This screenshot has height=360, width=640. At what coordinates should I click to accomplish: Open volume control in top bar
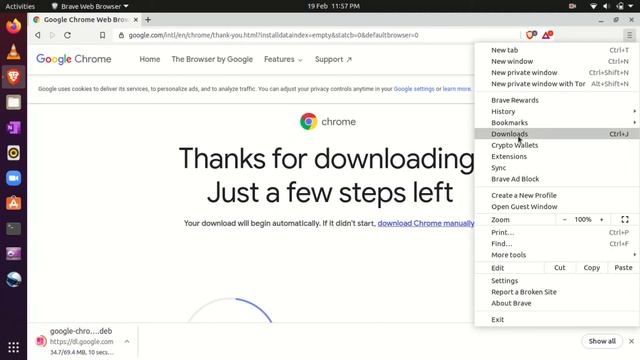click(607, 6)
